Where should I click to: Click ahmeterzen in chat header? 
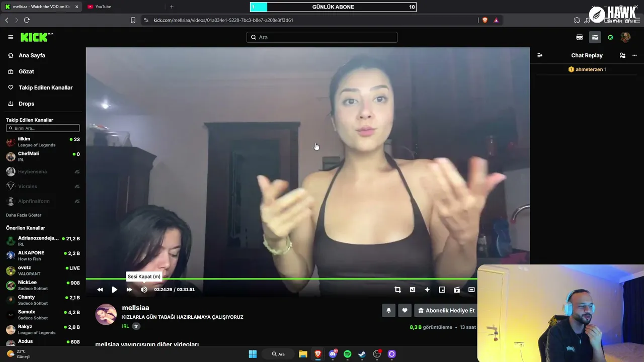589,69
